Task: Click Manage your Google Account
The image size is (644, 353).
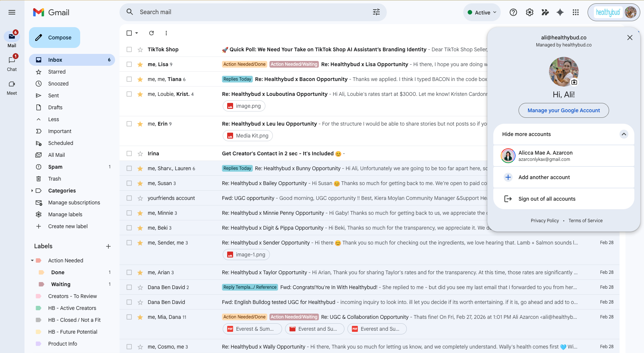Action: pyautogui.click(x=563, y=110)
